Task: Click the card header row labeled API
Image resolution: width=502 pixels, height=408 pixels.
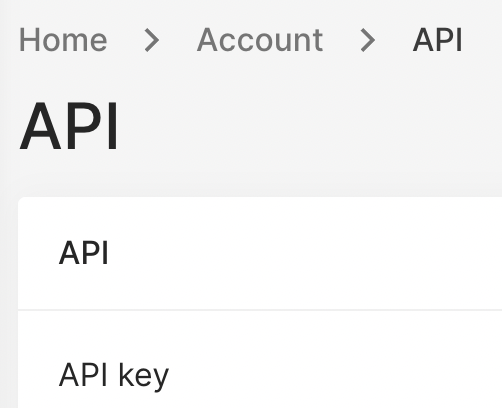Action: pos(260,253)
